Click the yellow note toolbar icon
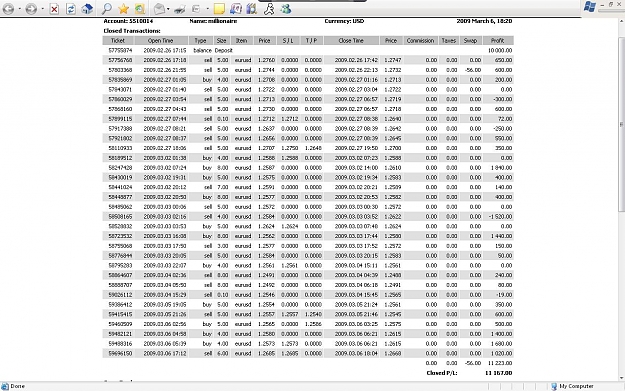Image resolution: width=625 pixels, height=391 pixels. [219, 9]
